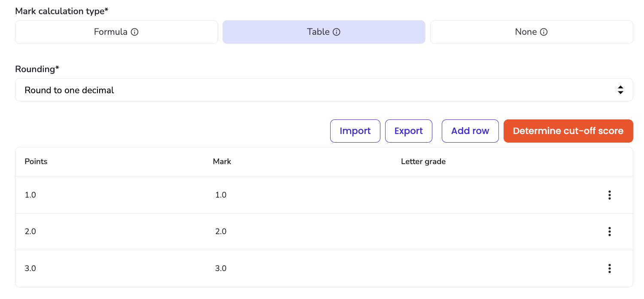The height and width of the screenshot is (299, 644).
Task: Click the Rounding label
Action: point(37,69)
